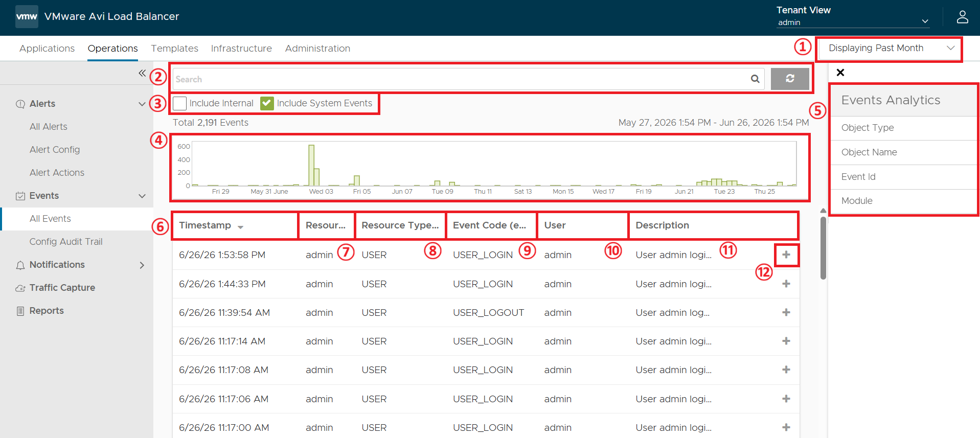
Task: Refresh the events list
Action: click(x=790, y=79)
